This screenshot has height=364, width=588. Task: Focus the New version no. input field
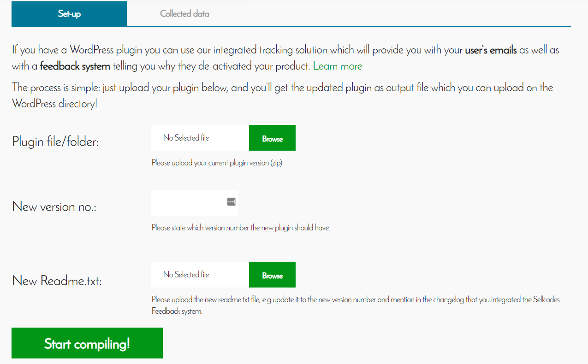click(195, 202)
